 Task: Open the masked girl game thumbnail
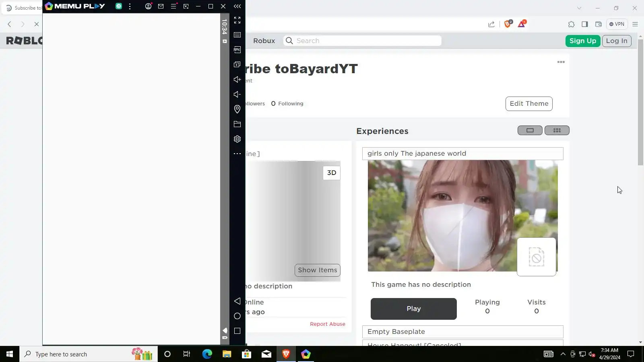(463, 216)
